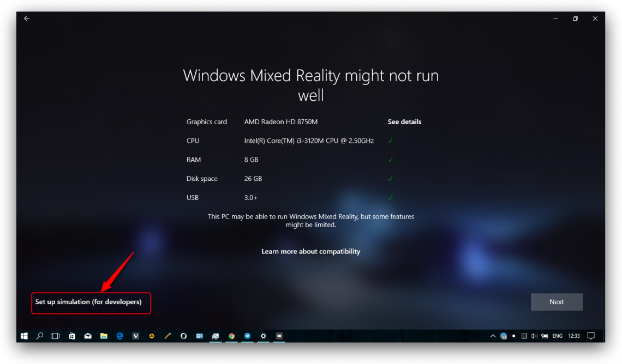The height and width of the screenshot is (364, 622).
Task: Open See details for the graphics card
Action: pos(404,122)
